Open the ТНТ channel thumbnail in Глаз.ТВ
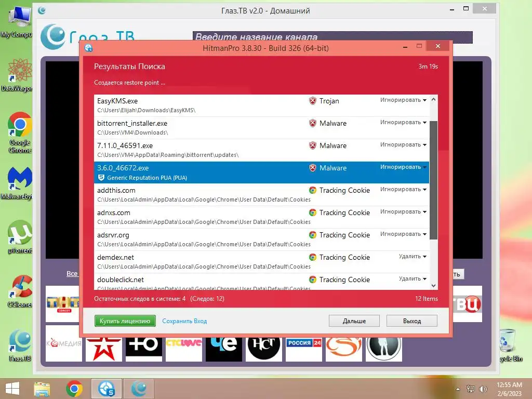This screenshot has width=532, height=399. click(62, 303)
